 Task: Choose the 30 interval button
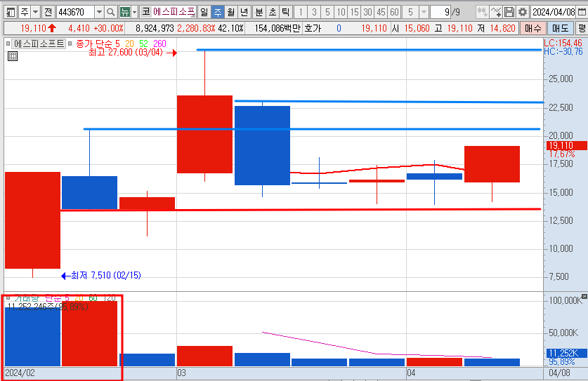367,13
